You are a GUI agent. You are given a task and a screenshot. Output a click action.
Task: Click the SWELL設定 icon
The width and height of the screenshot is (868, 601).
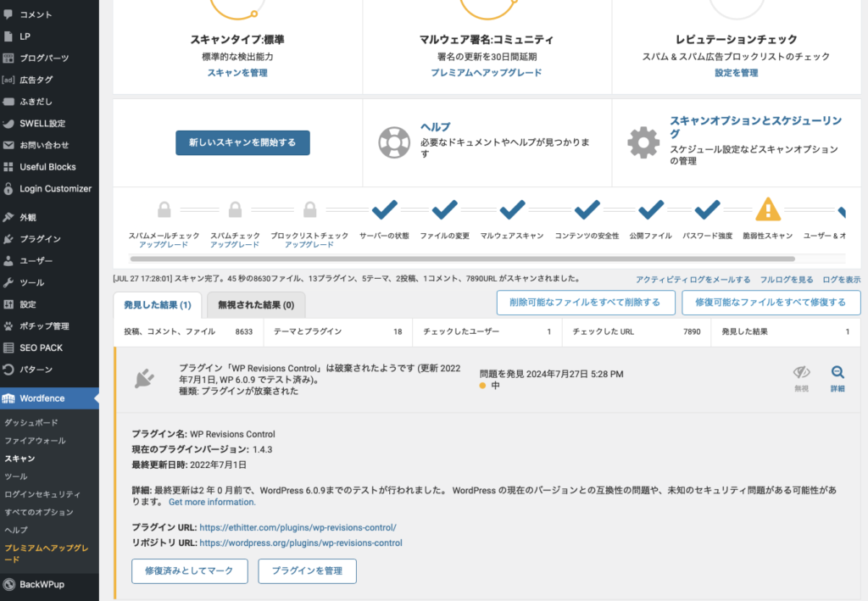tap(8, 124)
